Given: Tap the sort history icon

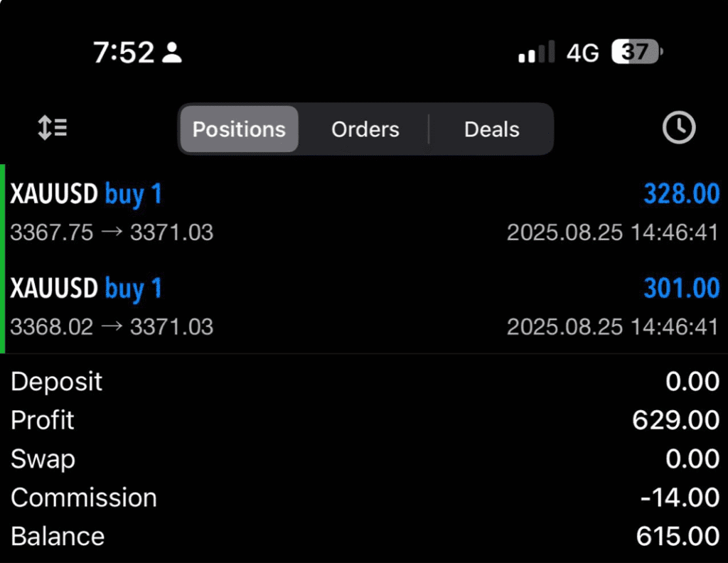Looking at the screenshot, I should point(52,128).
